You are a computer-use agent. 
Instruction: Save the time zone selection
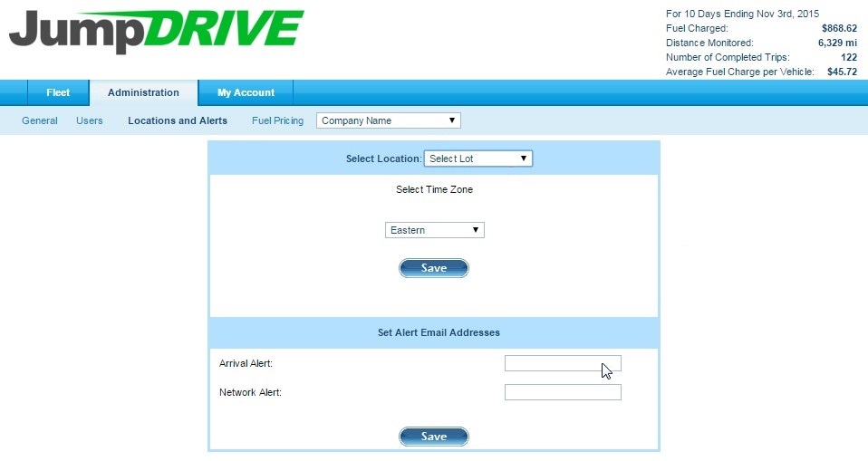click(434, 268)
